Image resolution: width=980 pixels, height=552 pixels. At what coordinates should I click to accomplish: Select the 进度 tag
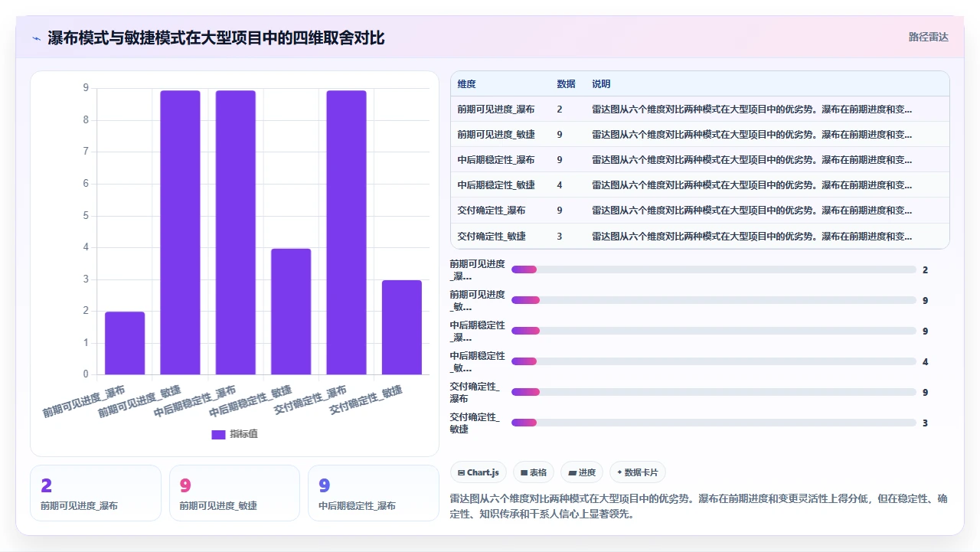[582, 472]
